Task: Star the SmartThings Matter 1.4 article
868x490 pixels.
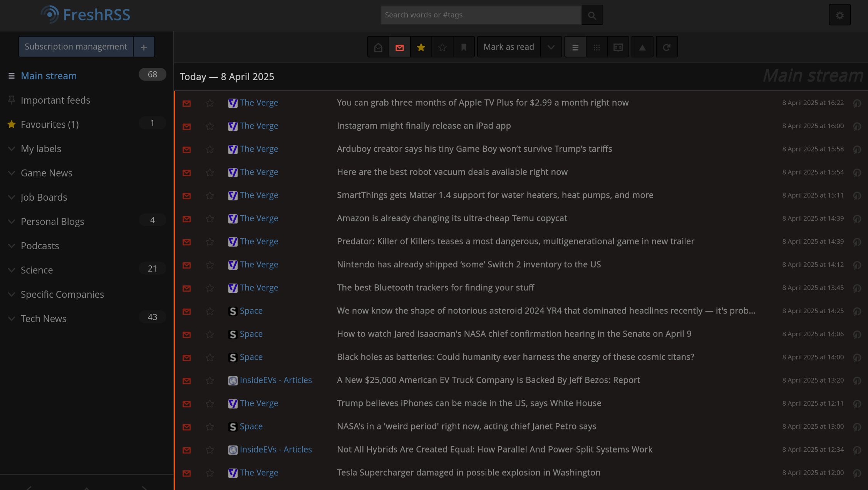Action: coord(209,196)
